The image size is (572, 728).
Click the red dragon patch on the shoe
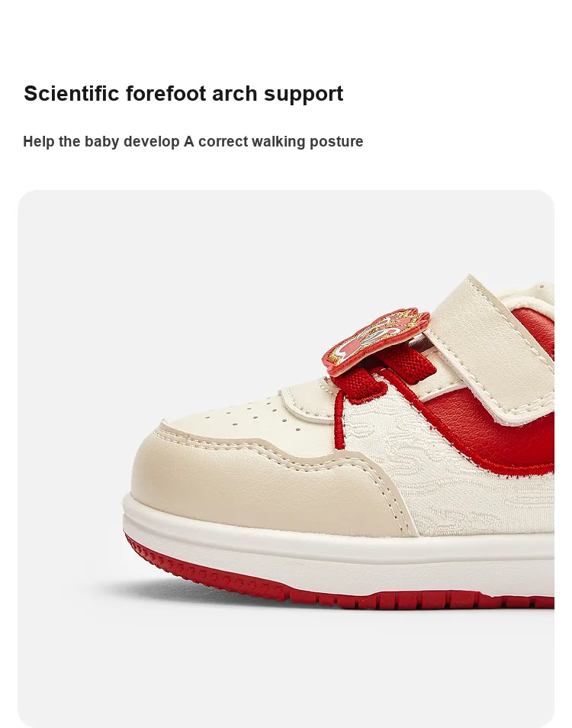tap(376, 340)
